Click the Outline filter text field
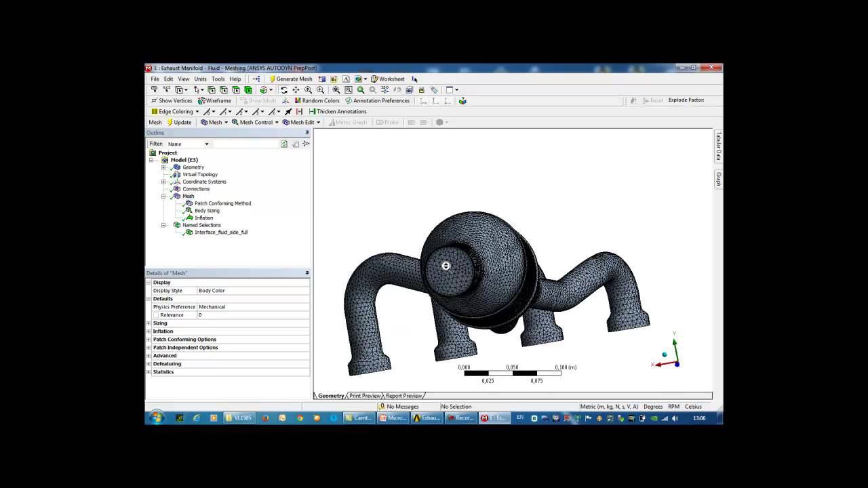This screenshot has width=868, height=488. [245, 144]
